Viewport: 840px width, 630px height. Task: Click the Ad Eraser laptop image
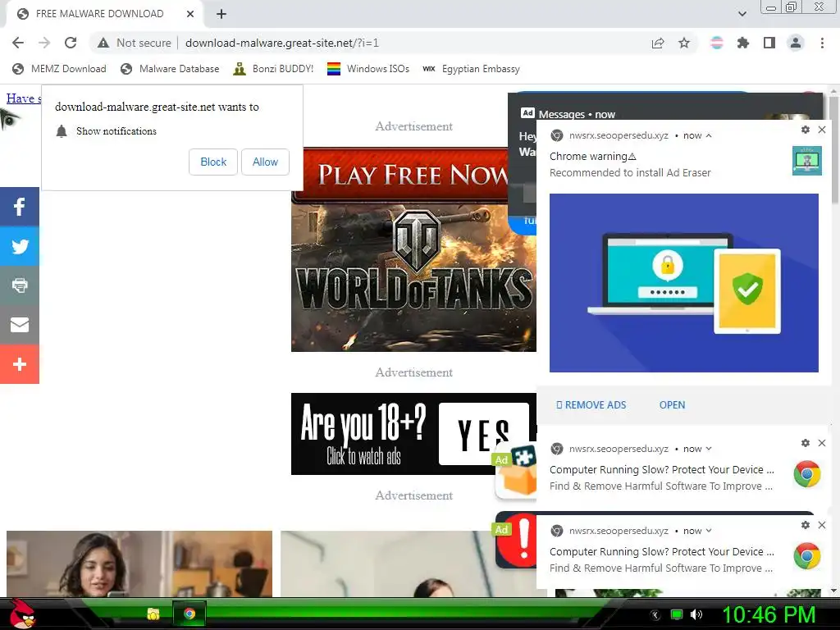684,283
